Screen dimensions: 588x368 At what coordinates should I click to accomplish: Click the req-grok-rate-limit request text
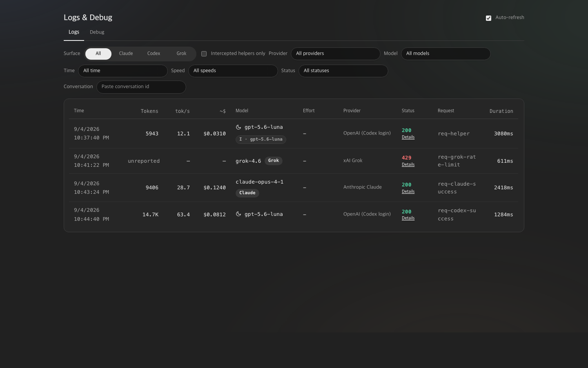(x=457, y=161)
